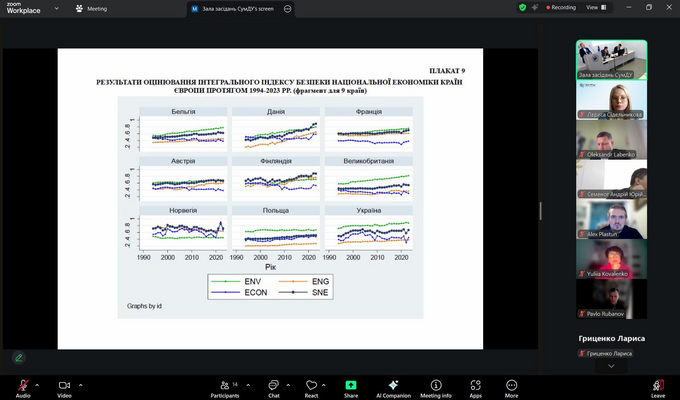Open the Participants panel
Image resolution: width=680 pixels, height=400 pixels.
tap(225, 385)
